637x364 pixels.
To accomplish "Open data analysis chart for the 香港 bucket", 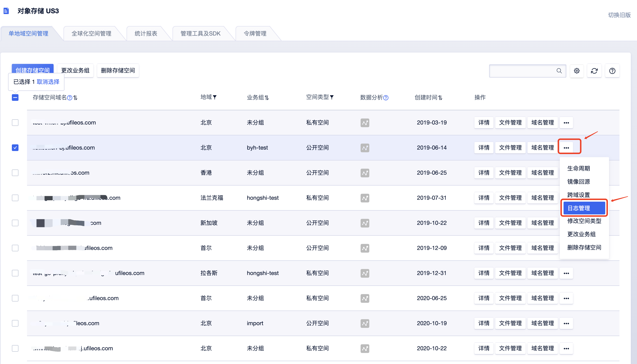I will (365, 173).
